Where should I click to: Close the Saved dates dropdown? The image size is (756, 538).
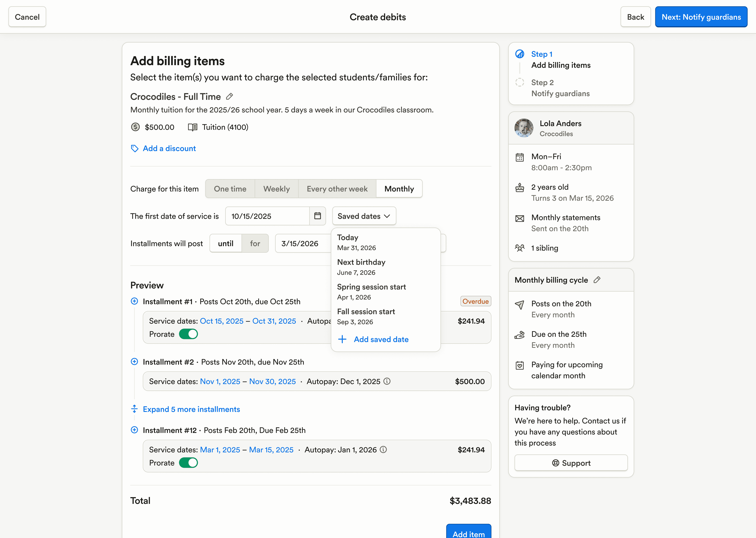(364, 216)
